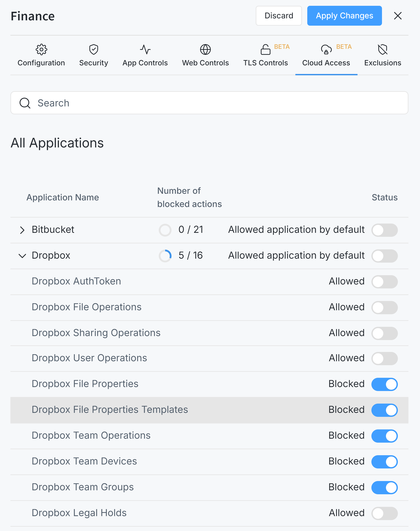
Task: Open the Exclusions tab
Action: (383, 56)
